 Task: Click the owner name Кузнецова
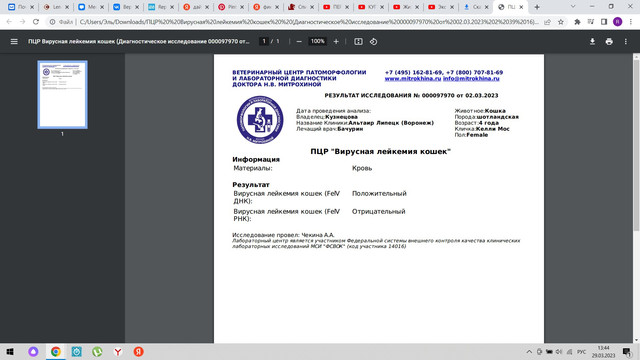341,117
